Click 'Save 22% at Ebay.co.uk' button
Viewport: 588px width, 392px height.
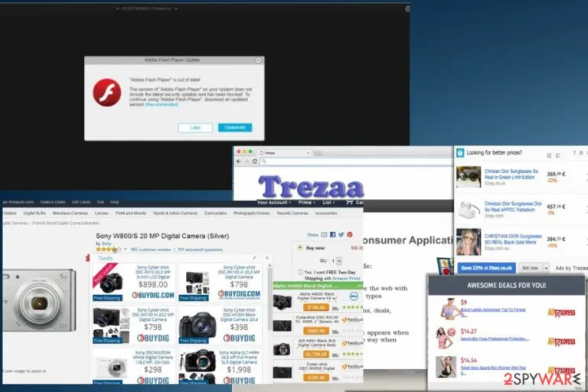pyautogui.click(x=486, y=268)
